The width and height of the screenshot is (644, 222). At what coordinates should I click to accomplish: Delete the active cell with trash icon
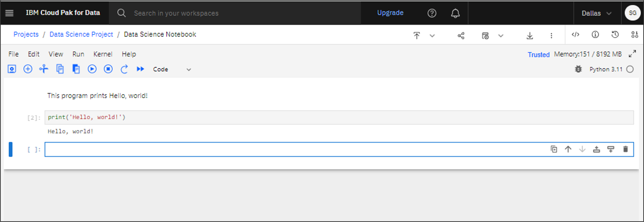click(625, 149)
